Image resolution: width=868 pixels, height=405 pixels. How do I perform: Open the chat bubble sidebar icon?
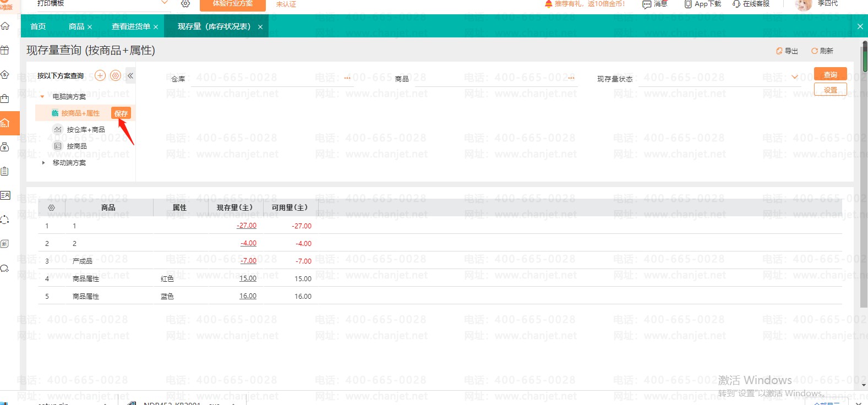pyautogui.click(x=5, y=269)
